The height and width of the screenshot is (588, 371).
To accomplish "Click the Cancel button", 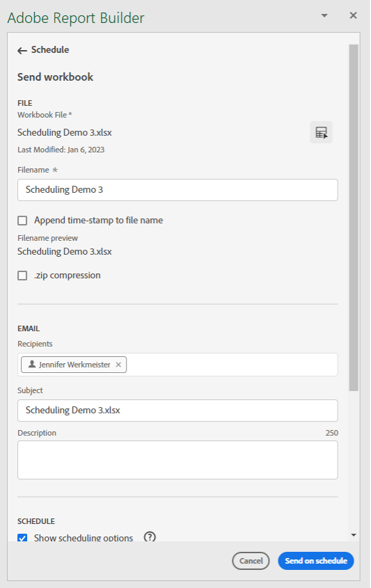I will point(251,561).
